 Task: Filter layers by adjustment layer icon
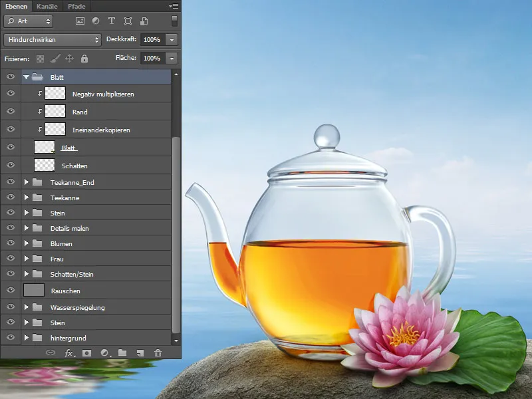(96, 21)
